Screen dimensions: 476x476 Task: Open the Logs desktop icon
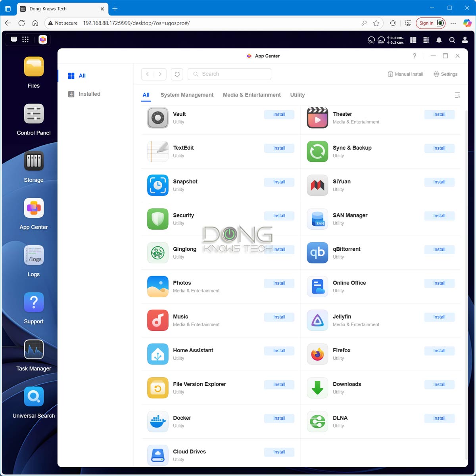pyautogui.click(x=34, y=255)
